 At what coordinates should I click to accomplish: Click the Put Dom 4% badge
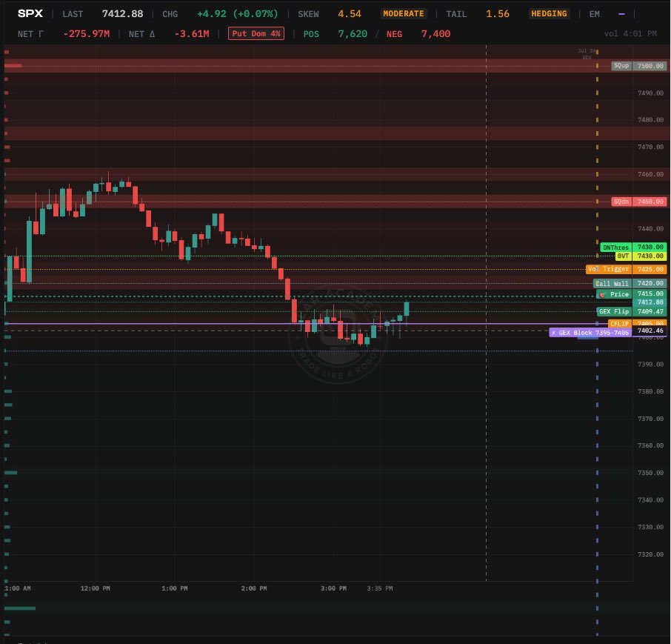[256, 33]
